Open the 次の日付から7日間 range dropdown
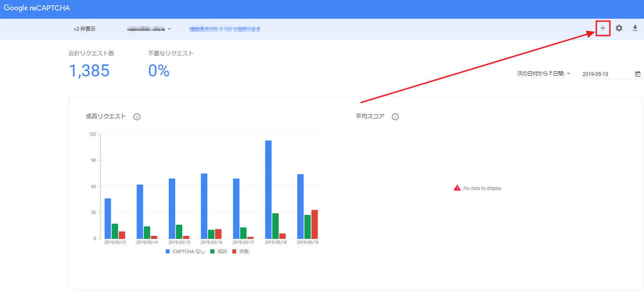644x307 pixels. [x=544, y=73]
